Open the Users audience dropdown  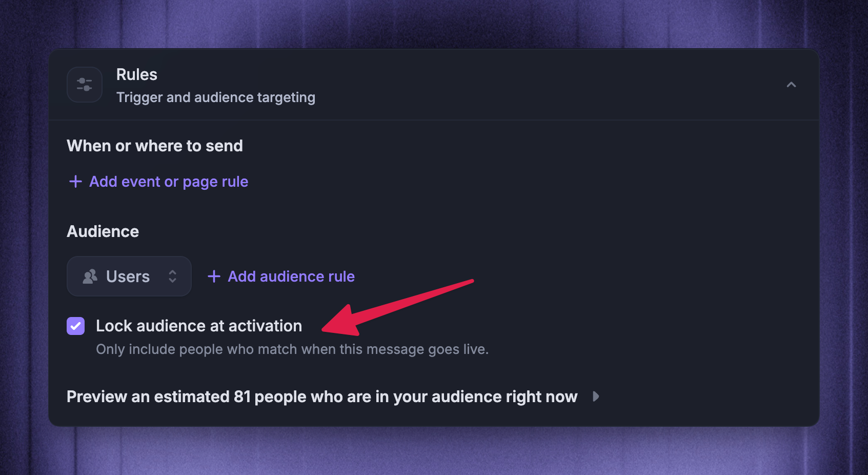[129, 276]
